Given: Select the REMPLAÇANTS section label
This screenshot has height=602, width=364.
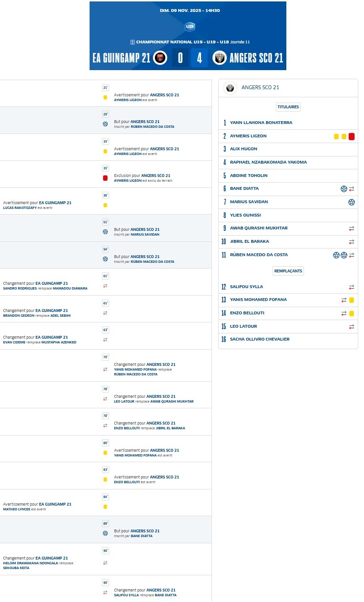Looking at the screenshot, I should point(288,270).
